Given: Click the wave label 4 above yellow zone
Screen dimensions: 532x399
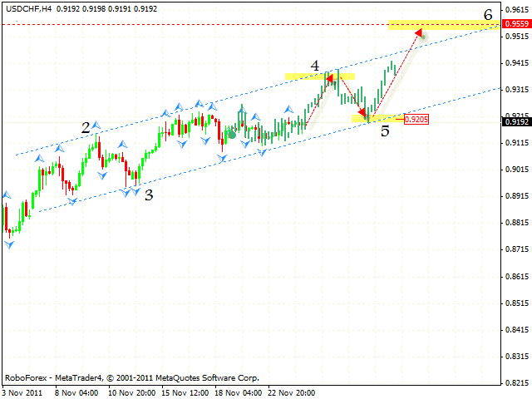Looking at the screenshot, I should (x=315, y=64).
